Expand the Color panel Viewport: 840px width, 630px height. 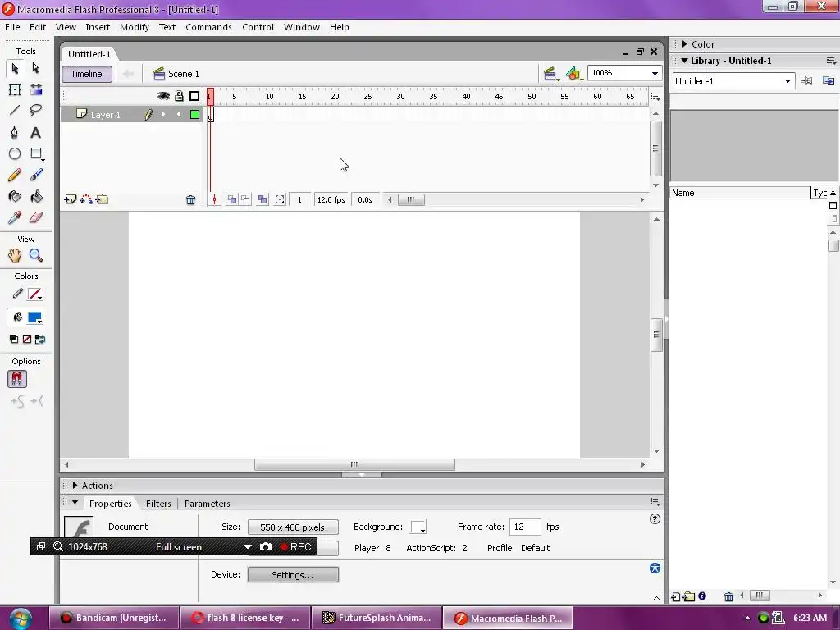point(685,44)
